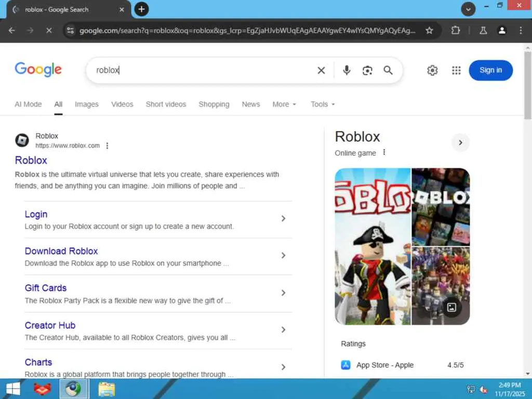Open the Gift Cards sitelink
This screenshot has width=532, height=399.
(x=46, y=288)
